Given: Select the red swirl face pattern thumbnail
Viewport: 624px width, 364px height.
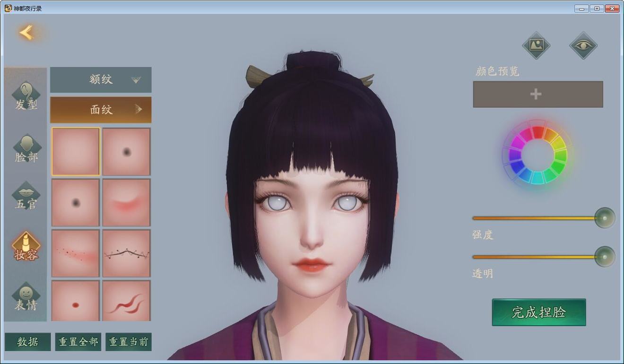Looking at the screenshot, I should click(x=126, y=301).
